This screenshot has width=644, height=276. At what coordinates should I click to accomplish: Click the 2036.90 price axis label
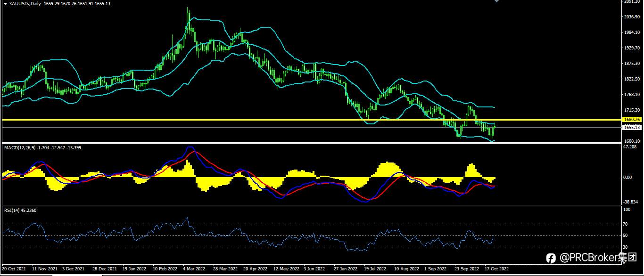pyautogui.click(x=631, y=17)
